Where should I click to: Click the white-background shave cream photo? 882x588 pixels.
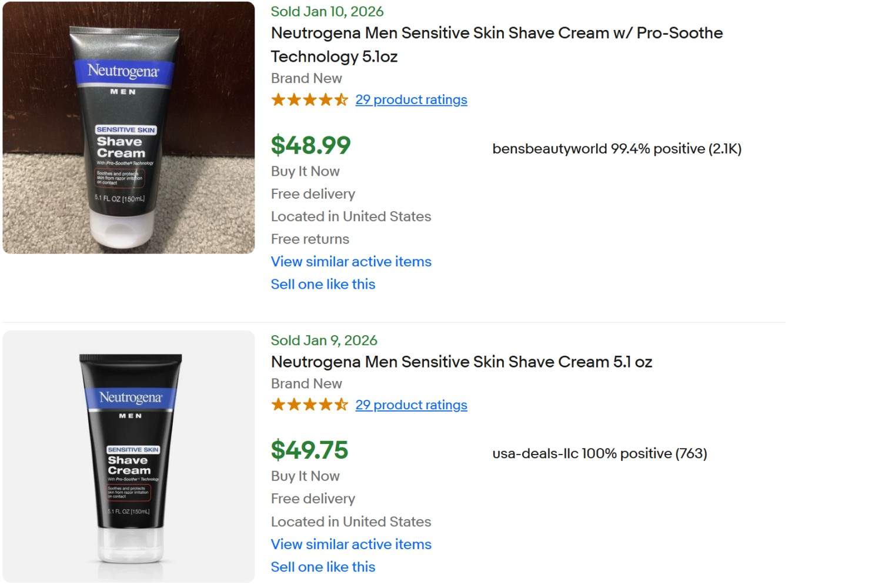[x=128, y=457]
